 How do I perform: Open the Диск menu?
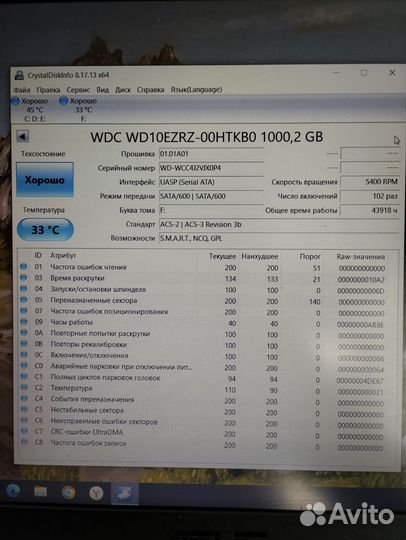click(x=123, y=90)
